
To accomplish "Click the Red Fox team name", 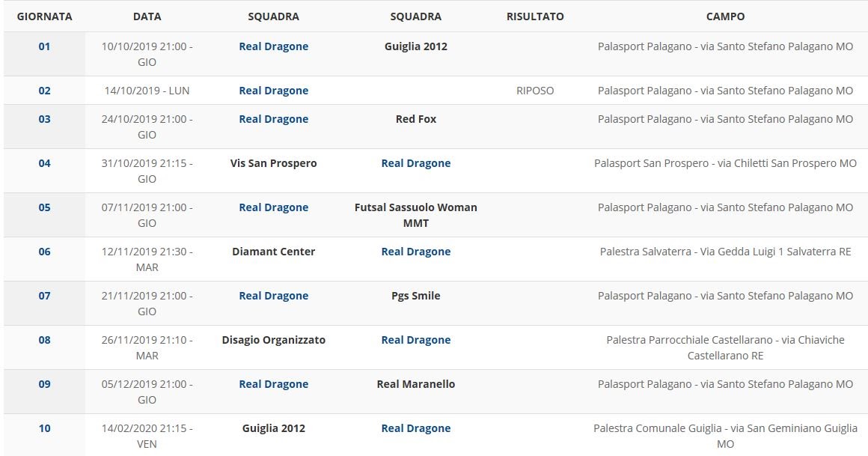I will [x=416, y=119].
